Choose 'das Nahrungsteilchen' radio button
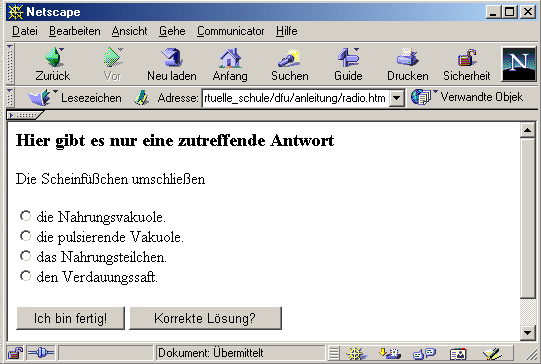Image resolution: width=541 pixels, height=364 pixels. (25, 256)
